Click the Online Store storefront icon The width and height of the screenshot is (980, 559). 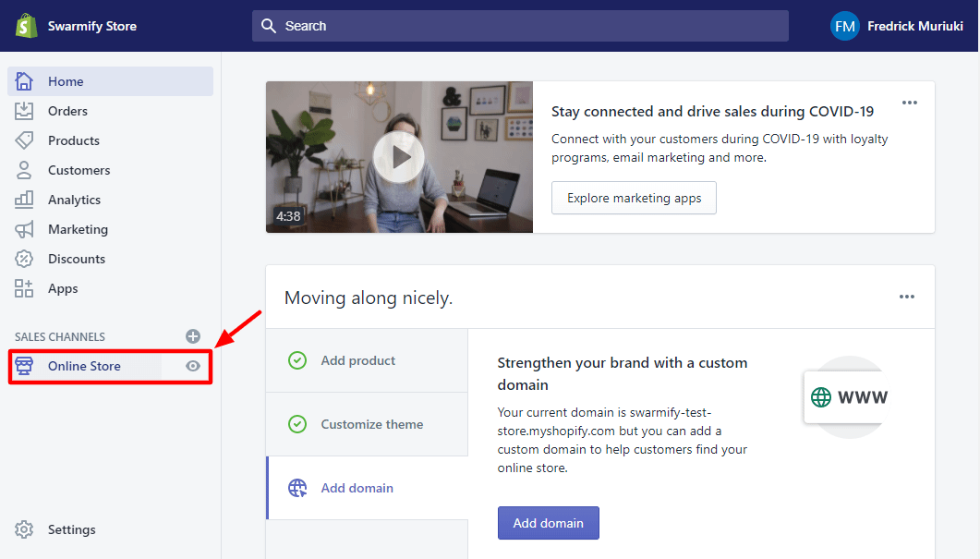(x=24, y=366)
